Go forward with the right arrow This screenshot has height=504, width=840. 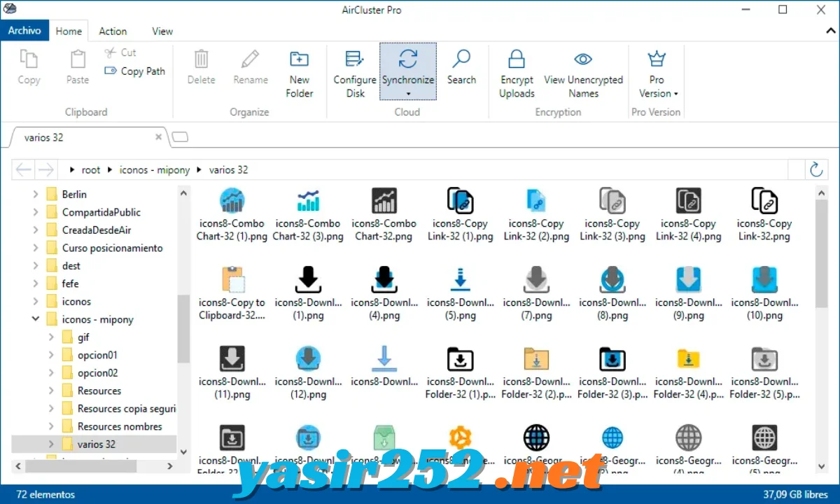click(46, 169)
